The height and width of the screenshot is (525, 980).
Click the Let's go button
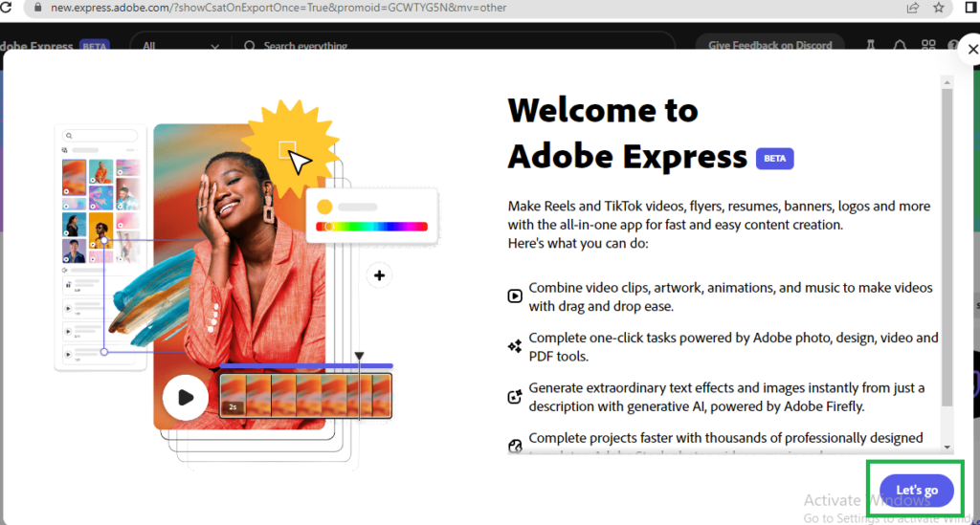tap(916, 490)
